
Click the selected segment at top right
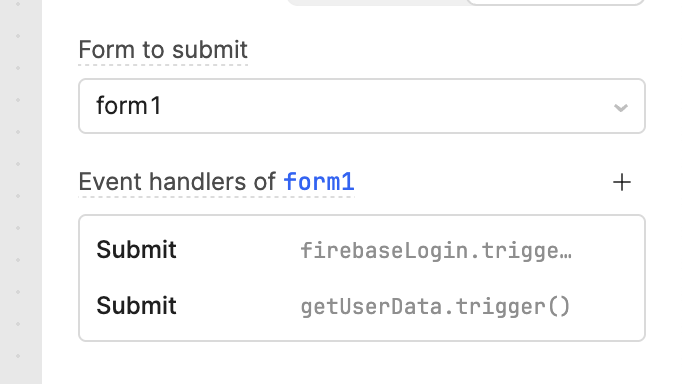click(x=555, y=2)
